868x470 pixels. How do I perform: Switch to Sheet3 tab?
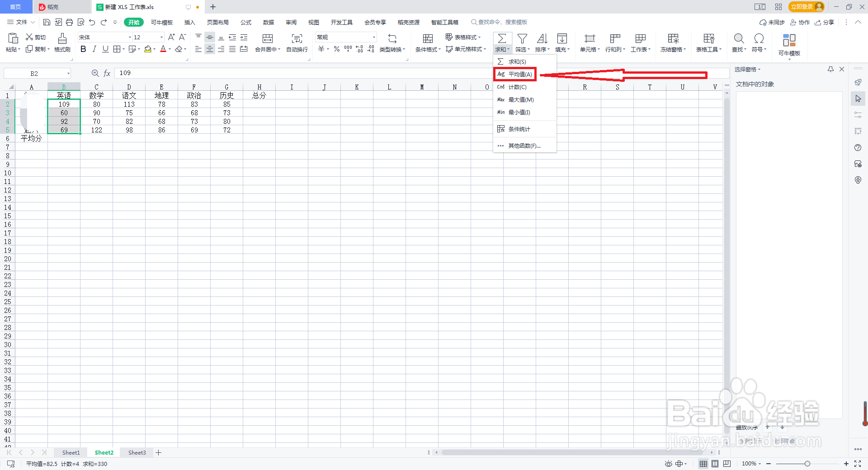137,452
